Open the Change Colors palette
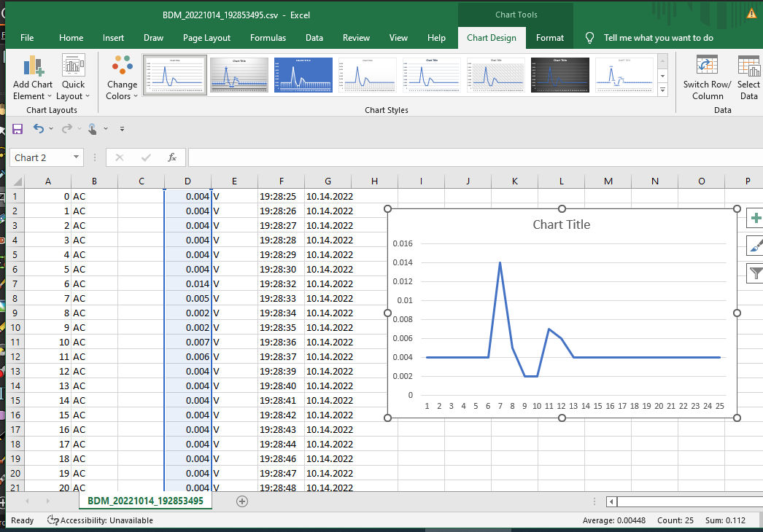Screen dimensions: 763x532 pos(122,78)
